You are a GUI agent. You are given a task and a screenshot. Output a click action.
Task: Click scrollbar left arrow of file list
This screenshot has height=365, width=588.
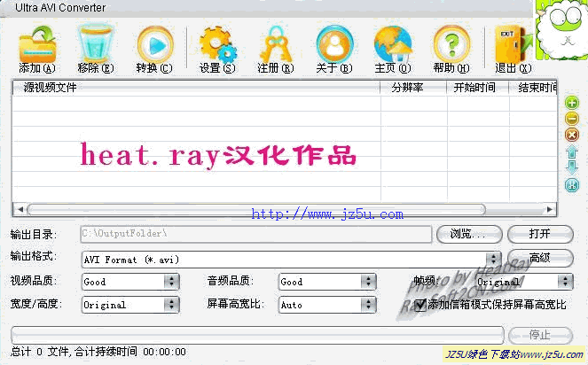tap(20, 209)
